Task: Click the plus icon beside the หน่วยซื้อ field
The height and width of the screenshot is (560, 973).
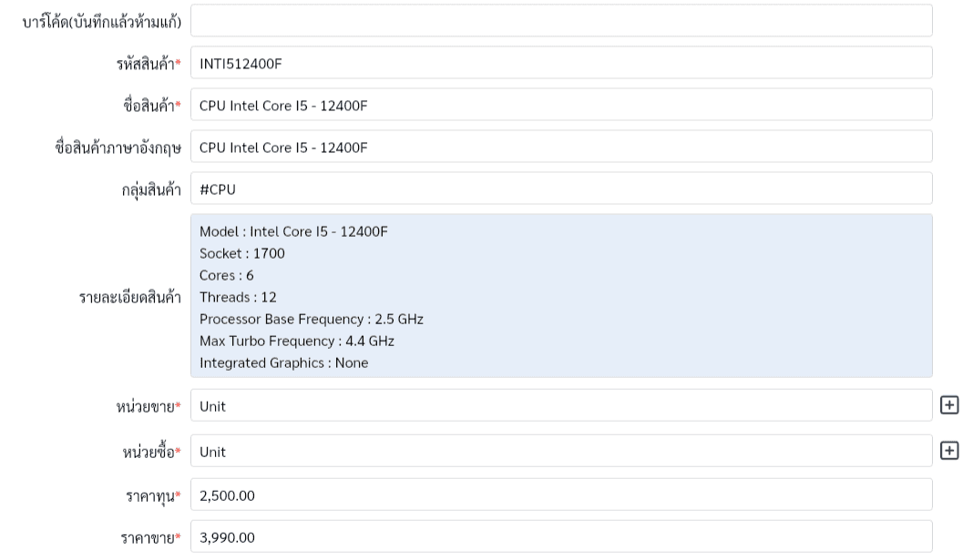Action: [x=949, y=451]
